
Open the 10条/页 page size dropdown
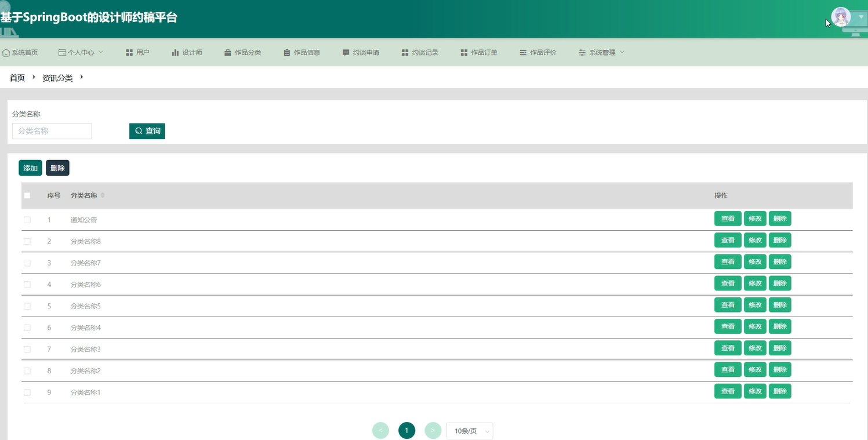pyautogui.click(x=470, y=431)
